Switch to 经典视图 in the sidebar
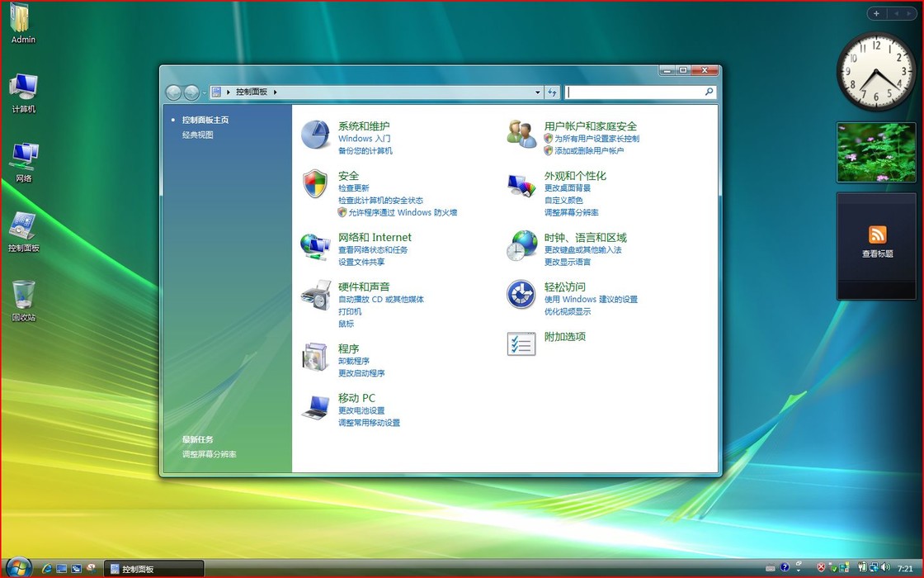Viewport: 924px width, 578px height. pyautogui.click(x=197, y=135)
